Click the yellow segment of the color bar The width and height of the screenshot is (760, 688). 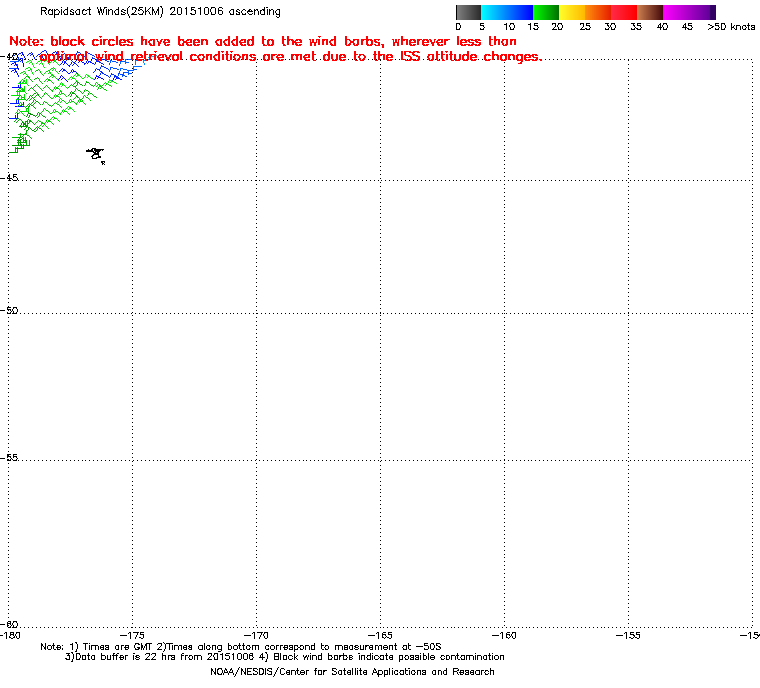click(x=572, y=12)
